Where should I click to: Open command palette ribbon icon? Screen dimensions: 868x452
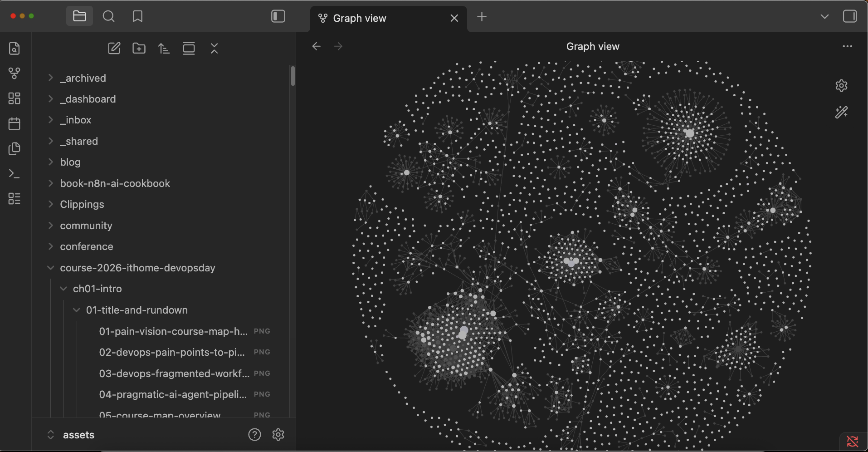pyautogui.click(x=15, y=173)
